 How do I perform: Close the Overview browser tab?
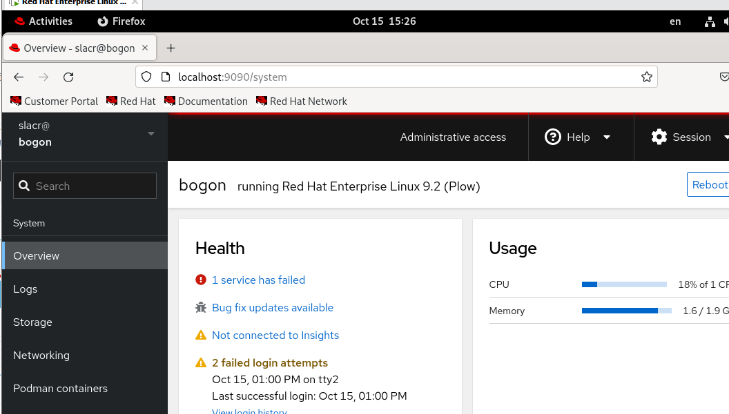pos(145,48)
